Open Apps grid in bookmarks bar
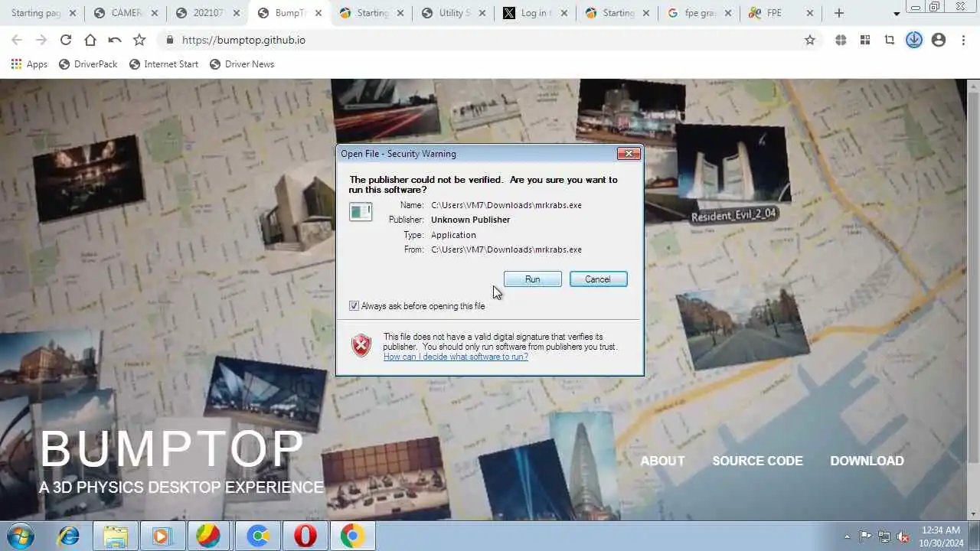The width and height of the screenshot is (980, 551). coord(29,64)
